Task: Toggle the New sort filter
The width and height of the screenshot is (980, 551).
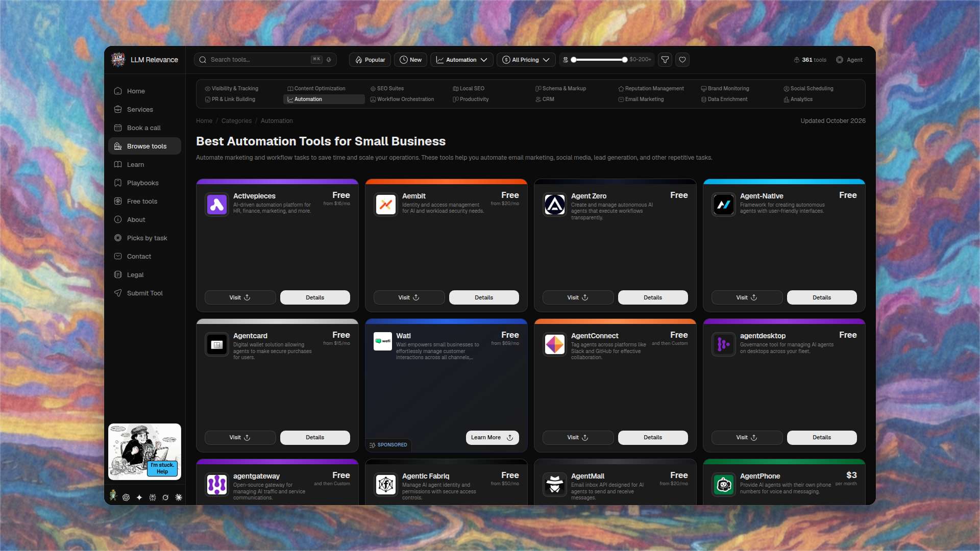Action: click(x=410, y=60)
